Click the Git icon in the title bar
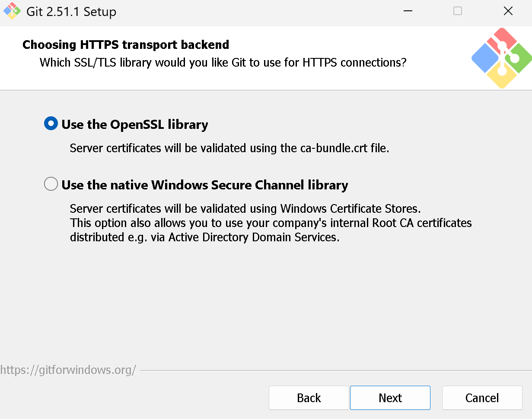The width and height of the screenshot is (532, 419). [x=12, y=11]
